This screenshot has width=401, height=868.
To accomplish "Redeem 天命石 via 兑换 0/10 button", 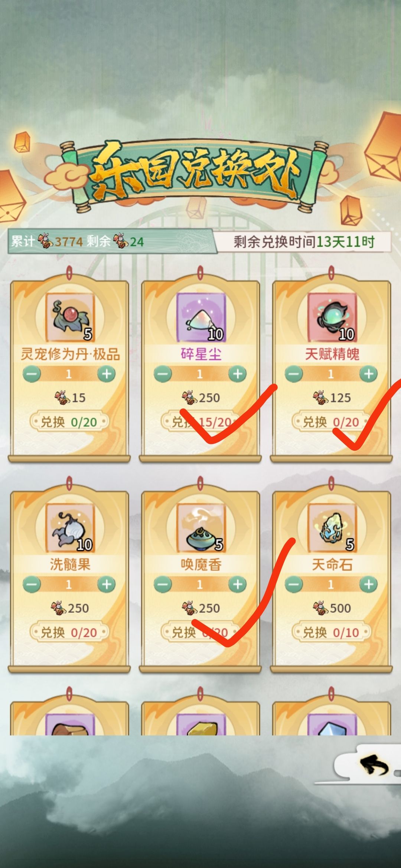I will (331, 632).
